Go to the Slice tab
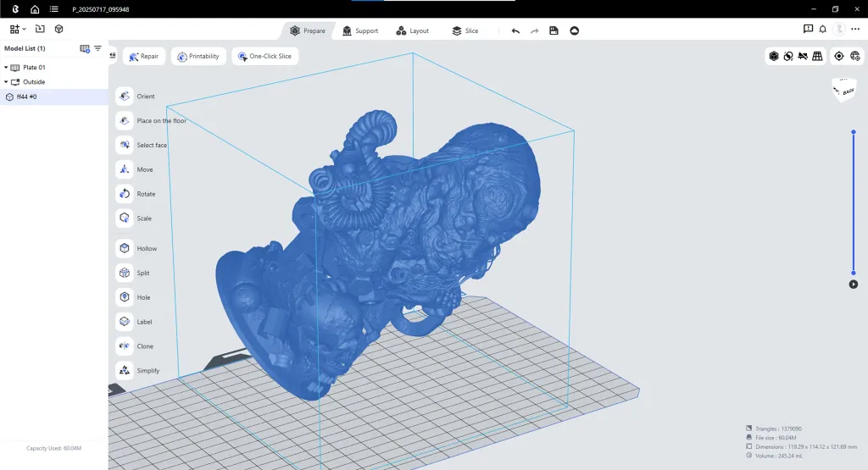The width and height of the screenshot is (868, 470). (x=465, y=30)
